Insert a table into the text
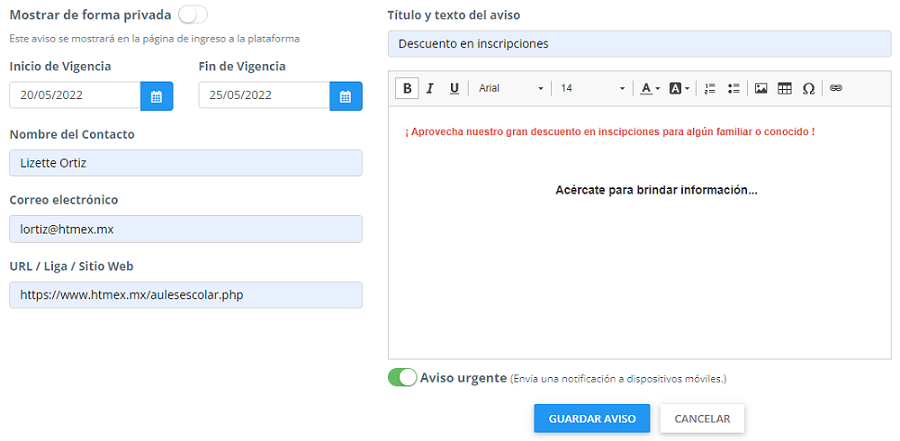 click(x=785, y=88)
